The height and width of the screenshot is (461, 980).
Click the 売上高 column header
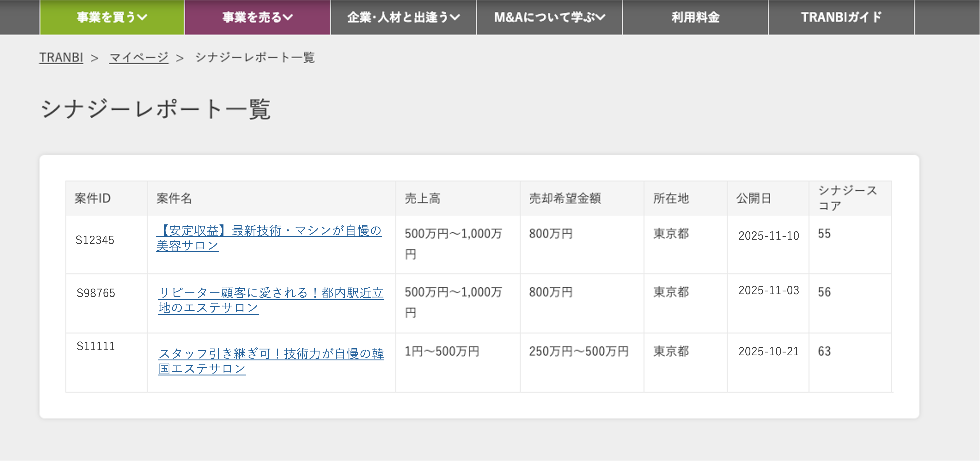point(422,198)
